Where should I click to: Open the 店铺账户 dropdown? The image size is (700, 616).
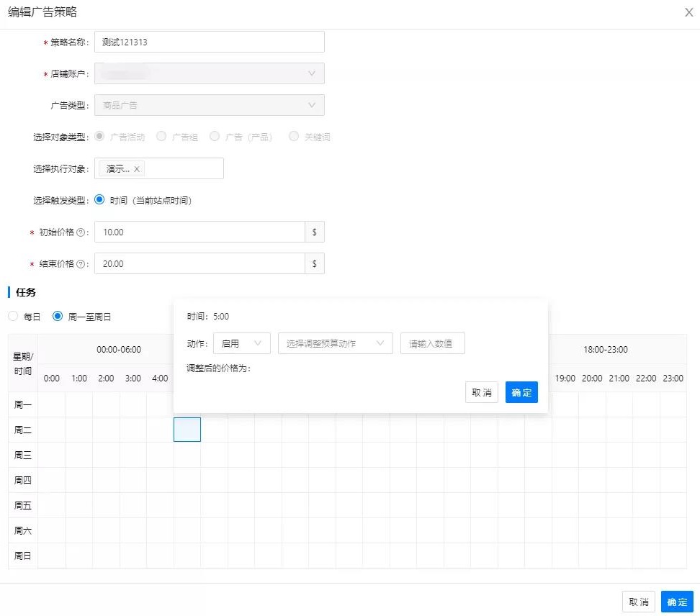[209, 73]
